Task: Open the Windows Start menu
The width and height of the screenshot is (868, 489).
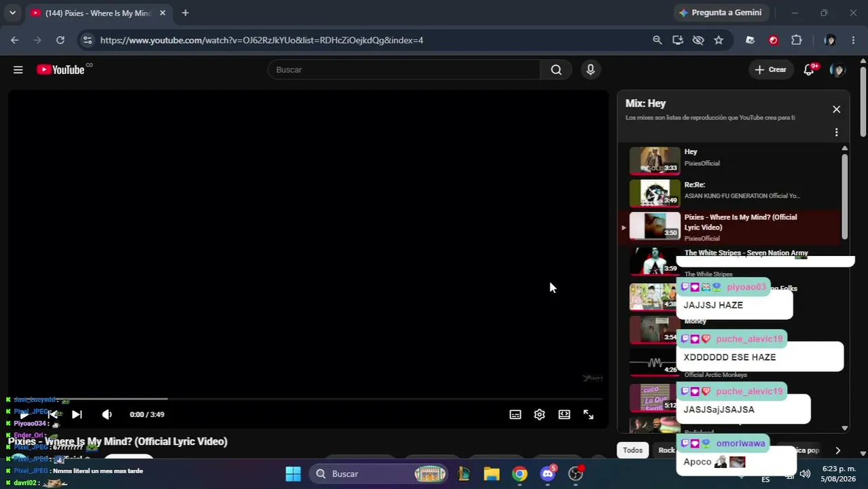Action: pos(293,474)
